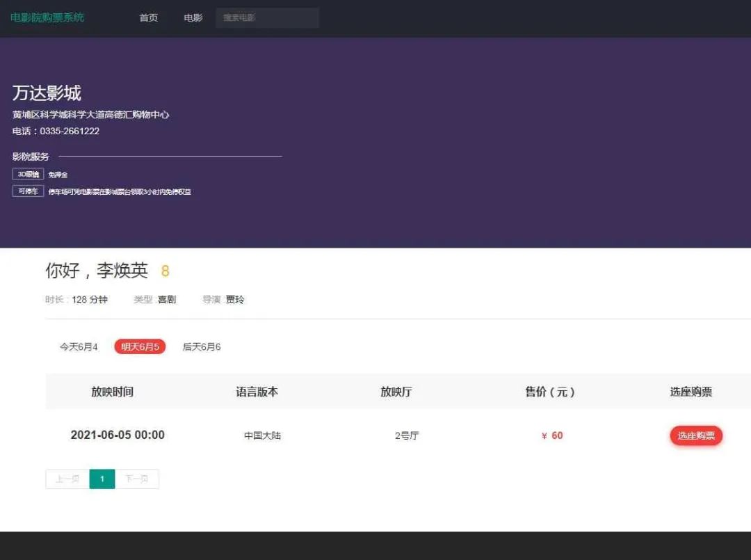751x560 pixels.
Task: Click the movie rating score 8
Action: (165, 271)
